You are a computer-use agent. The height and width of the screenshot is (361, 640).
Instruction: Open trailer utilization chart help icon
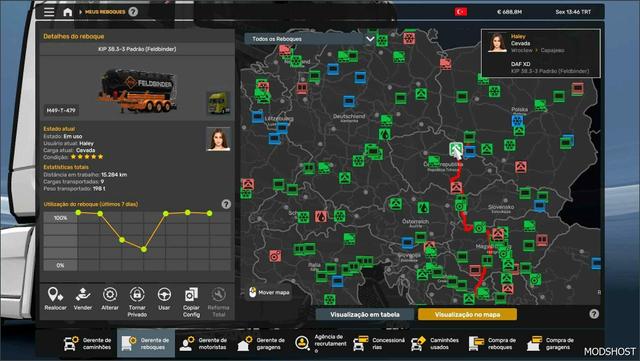click(226, 204)
